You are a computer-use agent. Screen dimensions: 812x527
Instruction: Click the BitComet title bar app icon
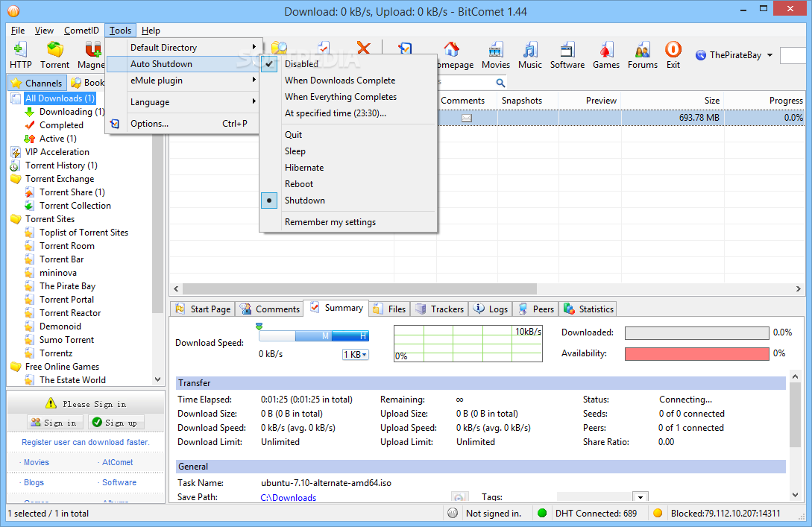point(13,11)
